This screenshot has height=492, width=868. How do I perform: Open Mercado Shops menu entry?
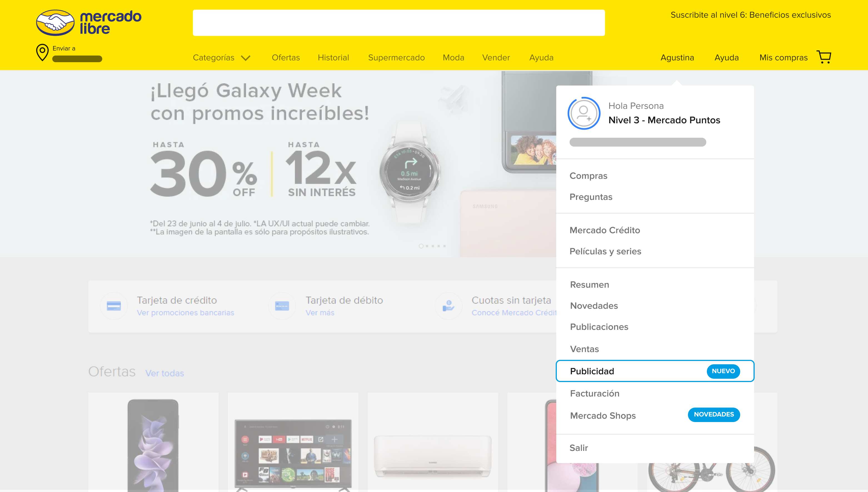[x=603, y=416]
